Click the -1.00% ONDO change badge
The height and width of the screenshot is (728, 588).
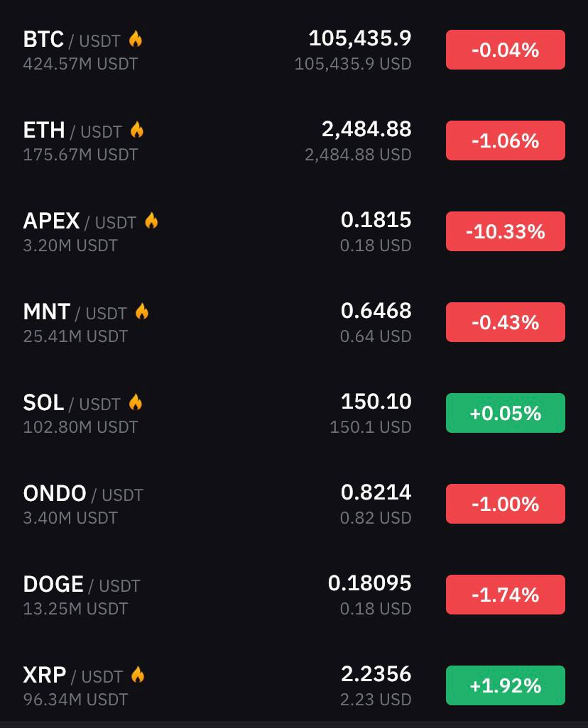[505, 504]
